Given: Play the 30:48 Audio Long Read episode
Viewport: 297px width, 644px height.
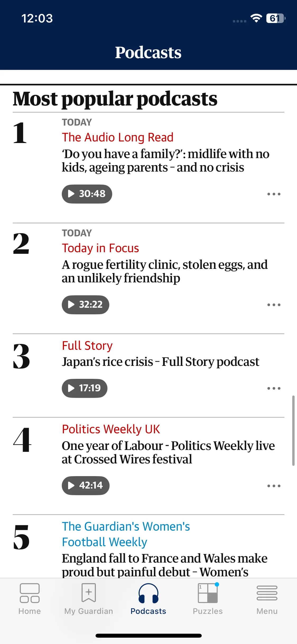Looking at the screenshot, I should pyautogui.click(x=87, y=194).
